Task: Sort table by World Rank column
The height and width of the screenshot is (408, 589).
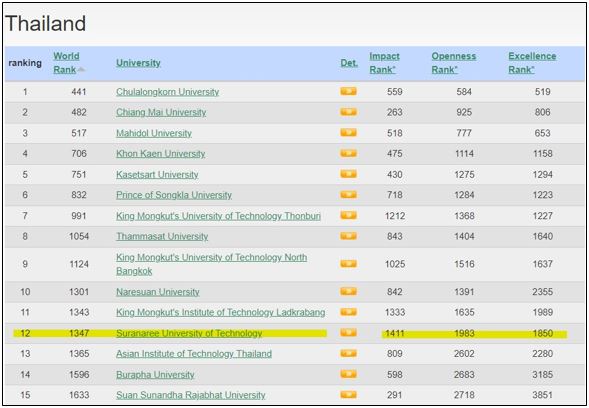Action: (66, 63)
